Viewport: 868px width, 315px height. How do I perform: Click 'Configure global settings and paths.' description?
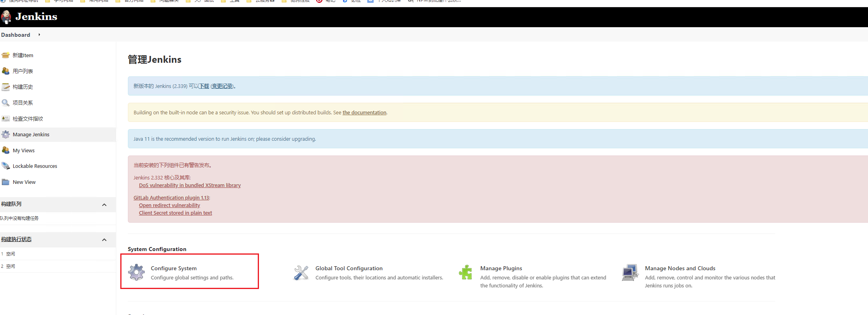pyautogui.click(x=192, y=278)
